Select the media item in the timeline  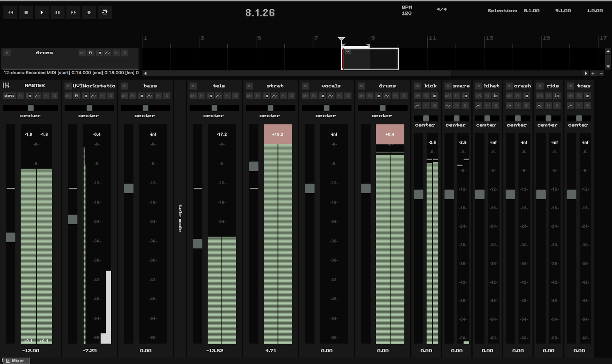(370, 59)
